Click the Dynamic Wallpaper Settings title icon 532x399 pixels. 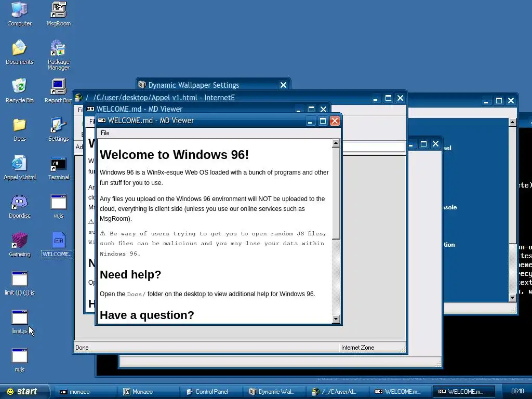(x=142, y=85)
